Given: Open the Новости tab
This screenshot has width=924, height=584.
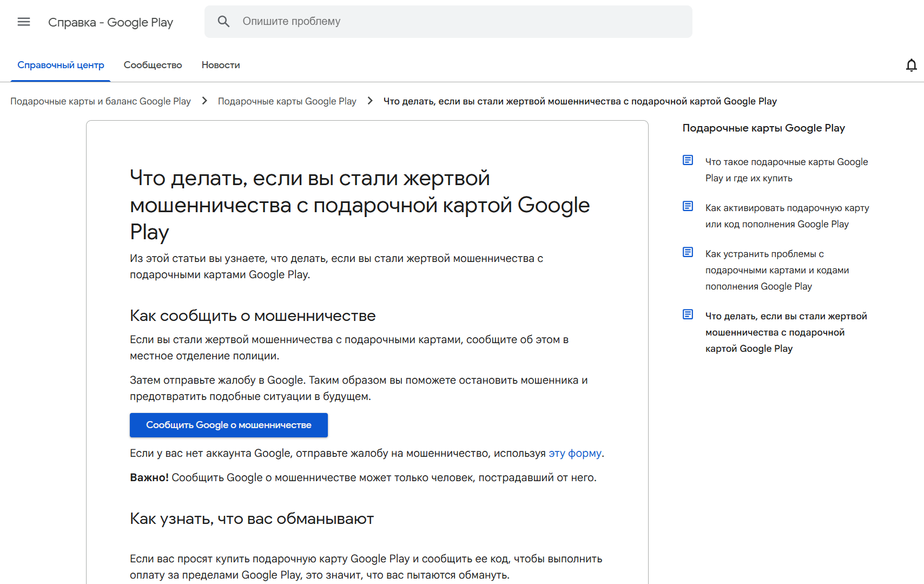Looking at the screenshot, I should (x=221, y=65).
